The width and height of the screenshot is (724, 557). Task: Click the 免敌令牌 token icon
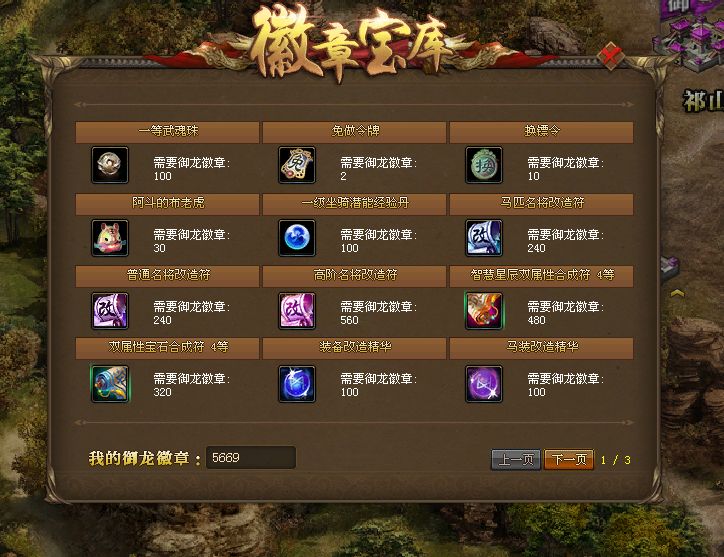pyautogui.click(x=297, y=165)
